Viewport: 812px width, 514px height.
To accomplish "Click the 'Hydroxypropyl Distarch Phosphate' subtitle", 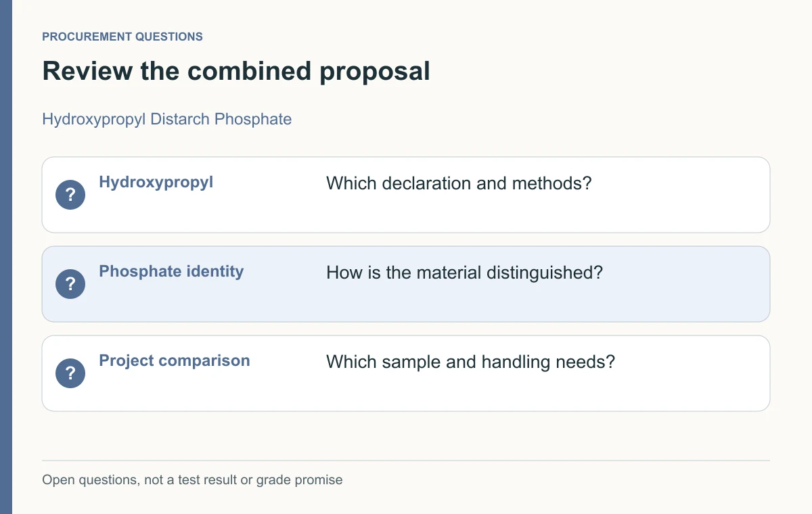I will click(167, 119).
